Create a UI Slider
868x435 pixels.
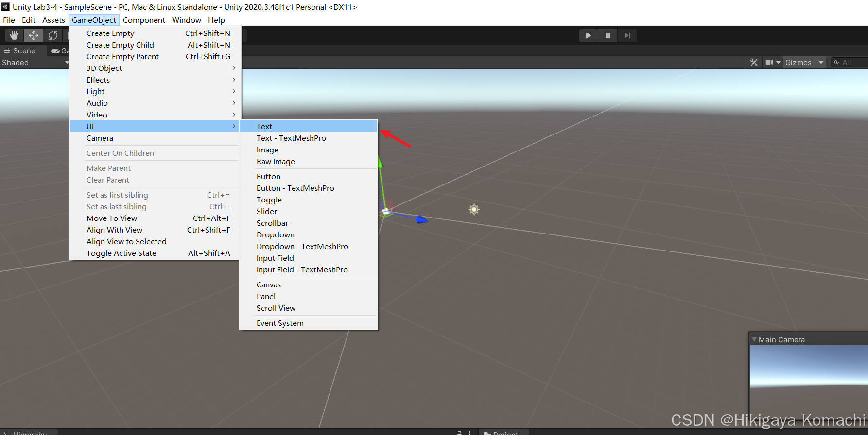click(x=309, y=211)
